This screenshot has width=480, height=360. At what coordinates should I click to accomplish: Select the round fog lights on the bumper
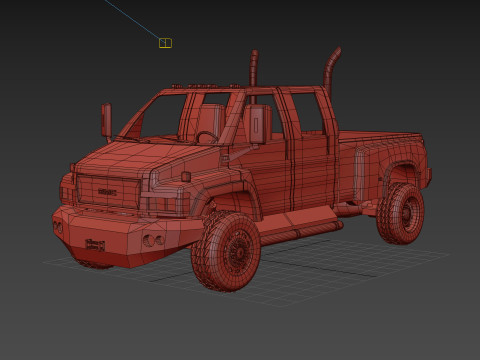[x=154, y=240]
